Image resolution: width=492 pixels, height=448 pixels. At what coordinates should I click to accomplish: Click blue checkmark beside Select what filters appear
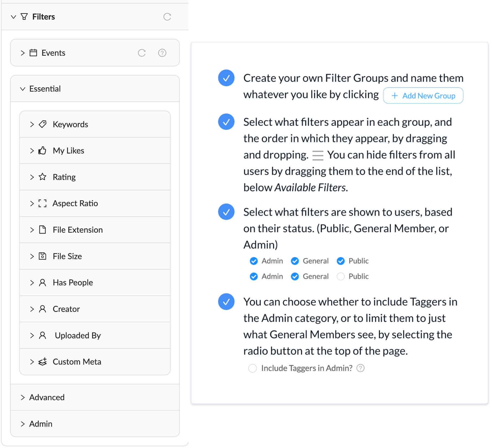(226, 122)
